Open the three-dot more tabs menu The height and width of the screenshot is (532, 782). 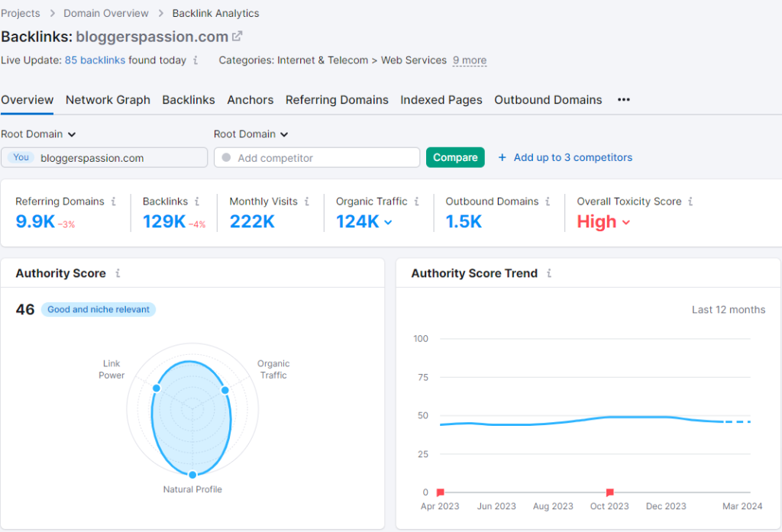pos(623,100)
